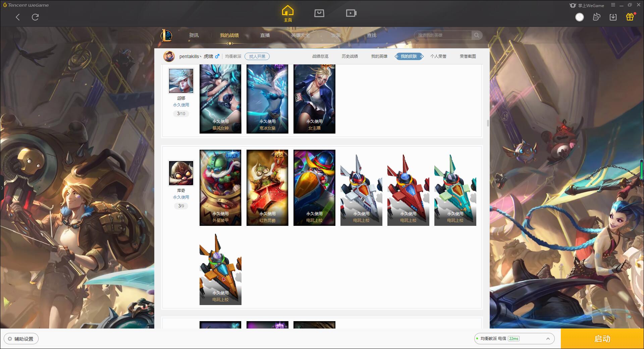Viewport: 644px width, 349px height.
Task: Click the Tencent WeGame title logo
Action: point(26,5)
